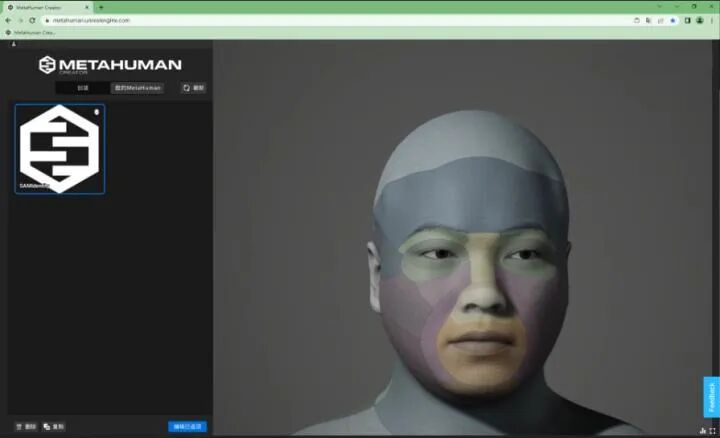Go forward in the browser
Viewport: 720px width, 438px height.
[20, 20]
